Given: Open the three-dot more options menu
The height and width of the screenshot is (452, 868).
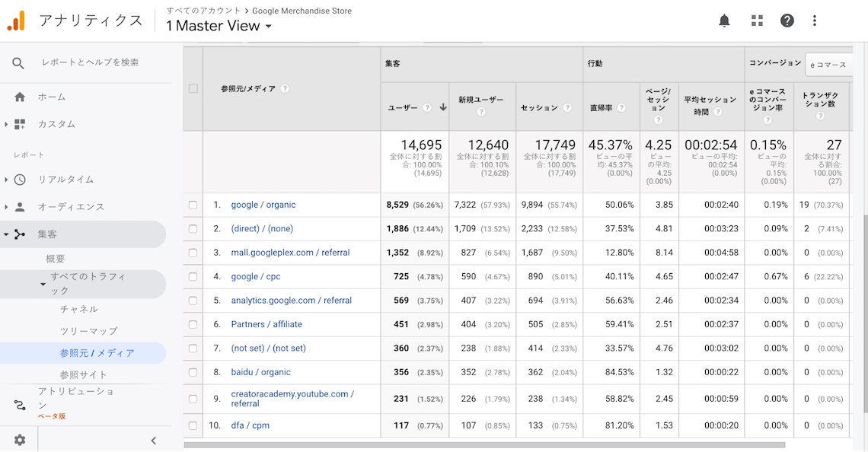Looking at the screenshot, I should [x=814, y=21].
